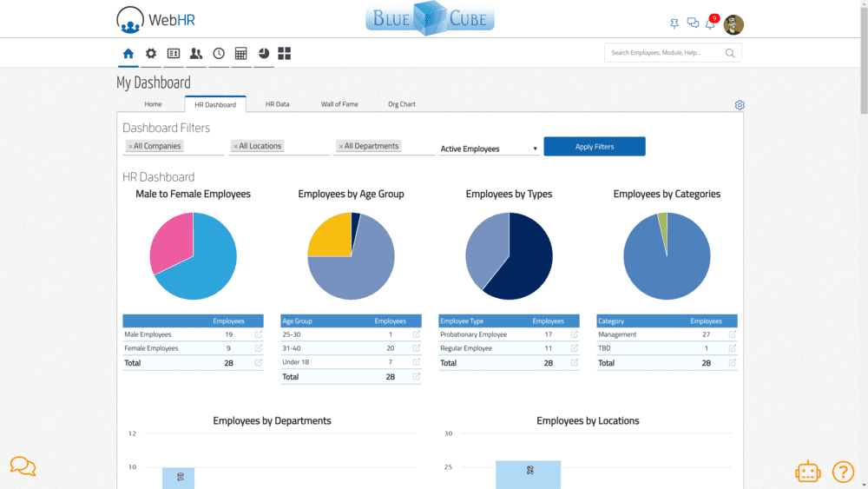868x489 pixels.
Task: Open the Female Employees row export icon
Action: pos(258,348)
